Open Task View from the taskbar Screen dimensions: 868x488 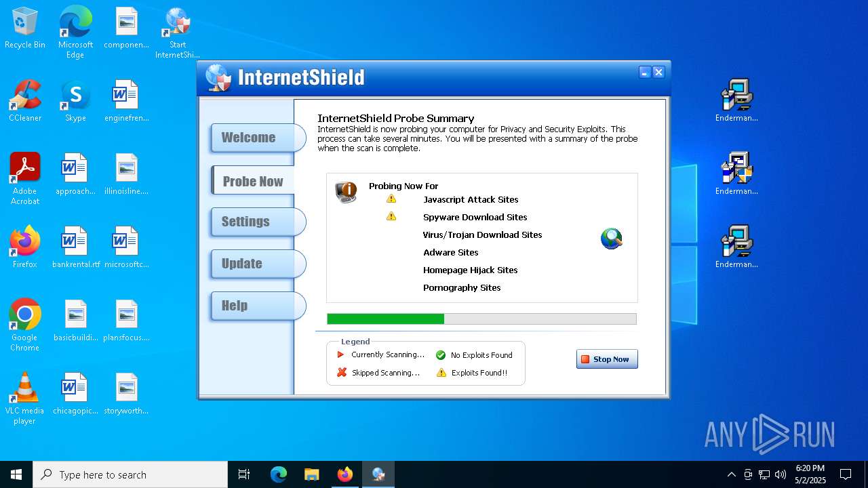(x=244, y=474)
